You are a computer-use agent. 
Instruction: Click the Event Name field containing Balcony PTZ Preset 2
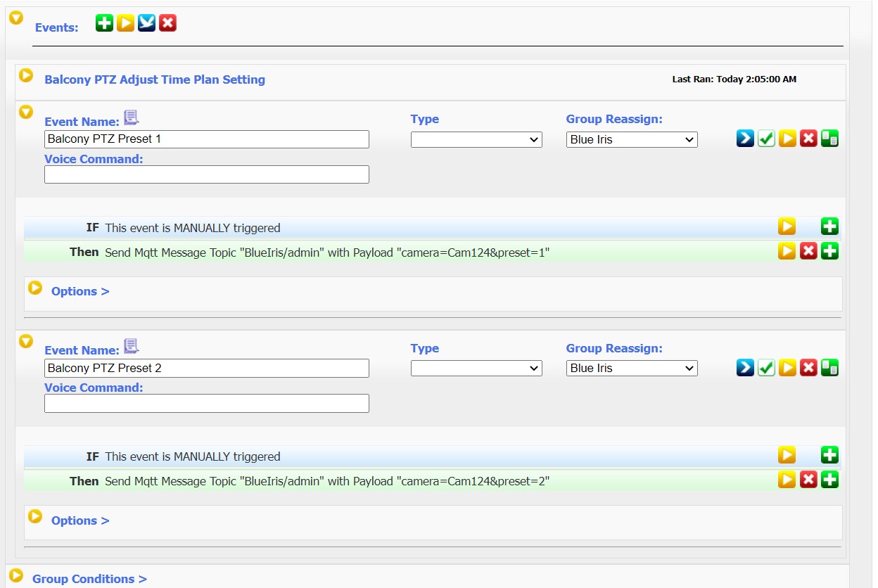[x=206, y=368]
